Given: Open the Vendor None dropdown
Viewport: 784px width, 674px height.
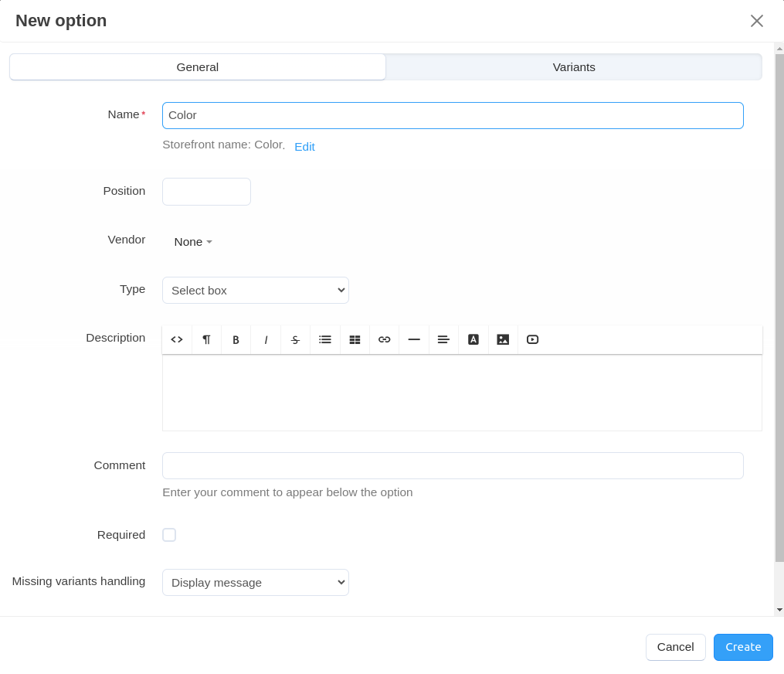Looking at the screenshot, I should pos(193,242).
